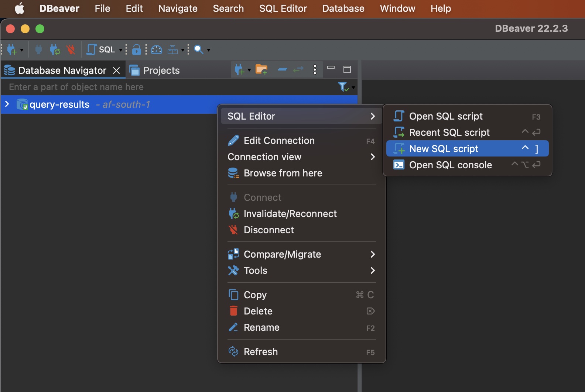Screen dimensions: 585x392
Task: Open the SQL Editor submenu
Action: pyautogui.click(x=302, y=116)
